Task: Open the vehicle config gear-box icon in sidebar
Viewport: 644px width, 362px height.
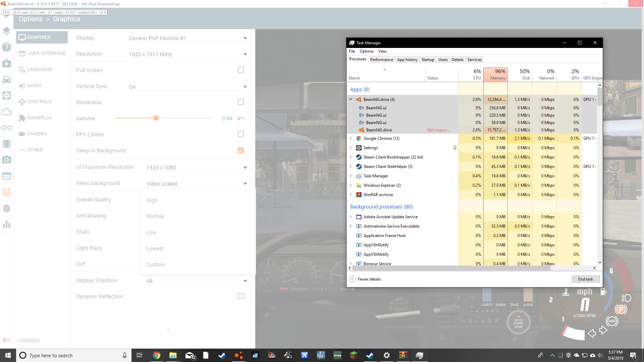Action: pos(6,96)
